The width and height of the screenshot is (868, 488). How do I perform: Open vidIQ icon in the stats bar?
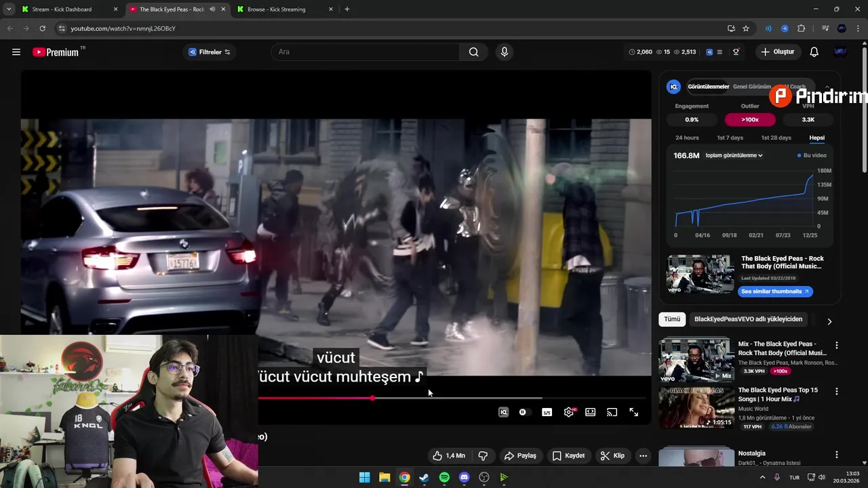(709, 52)
